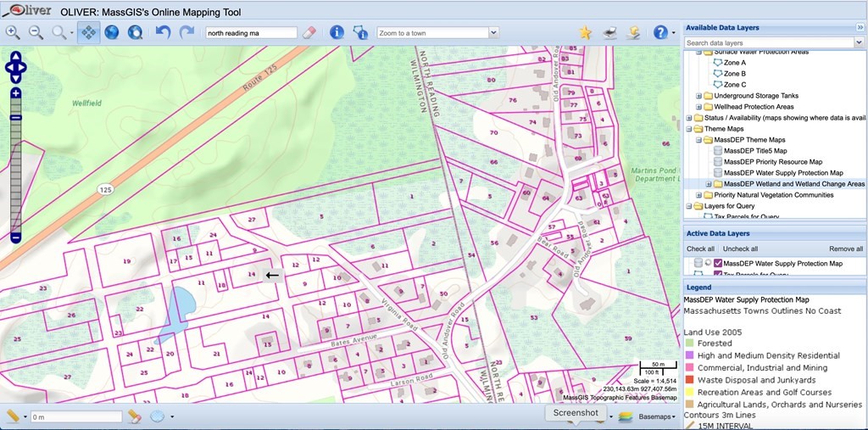The image size is (868, 430).
Task: Uncheck MassDEP Water Supply Protection Map layer
Action: [x=718, y=263]
